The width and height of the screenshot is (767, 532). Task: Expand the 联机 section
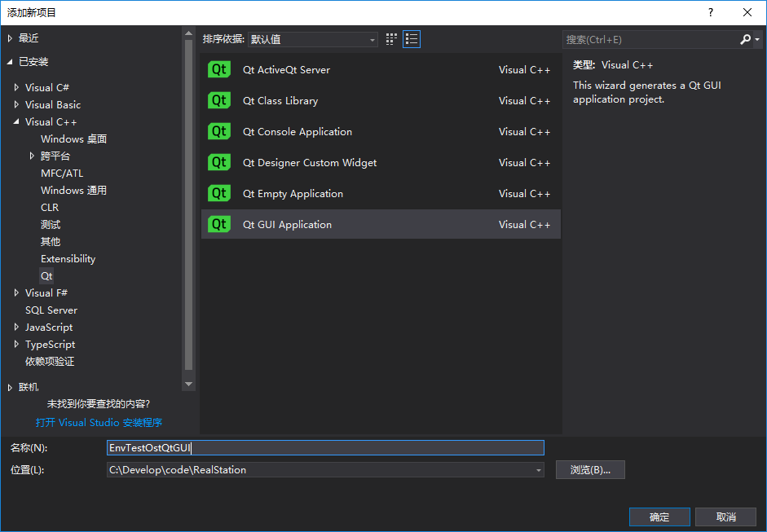coord(10,387)
